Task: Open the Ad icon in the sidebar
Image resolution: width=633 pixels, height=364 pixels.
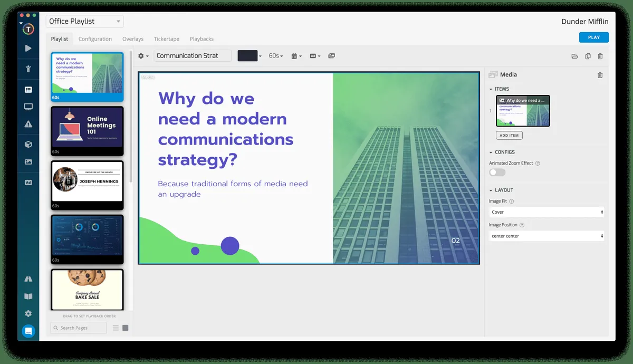Action: (28, 183)
